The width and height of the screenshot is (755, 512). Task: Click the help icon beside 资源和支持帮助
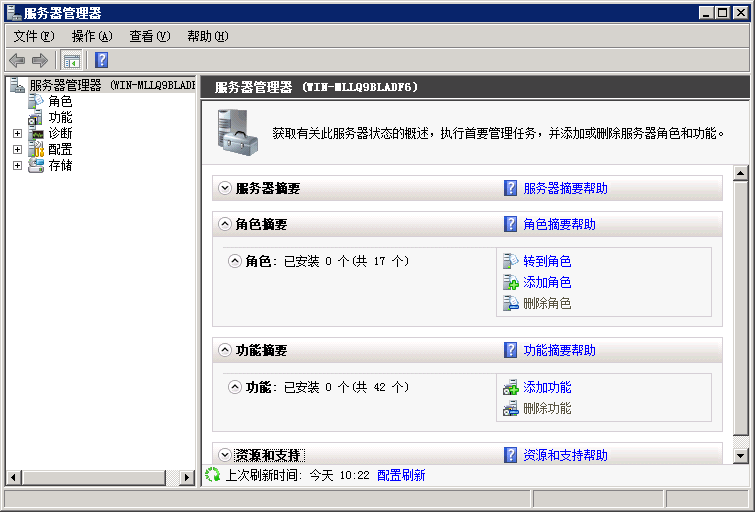pyautogui.click(x=510, y=455)
